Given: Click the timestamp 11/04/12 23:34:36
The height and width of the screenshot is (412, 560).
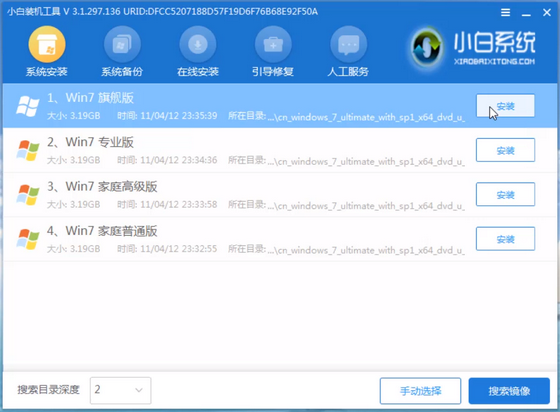Looking at the screenshot, I should [x=179, y=160].
